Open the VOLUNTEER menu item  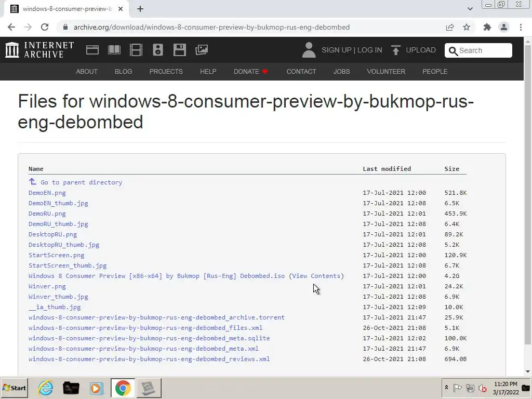386,72
